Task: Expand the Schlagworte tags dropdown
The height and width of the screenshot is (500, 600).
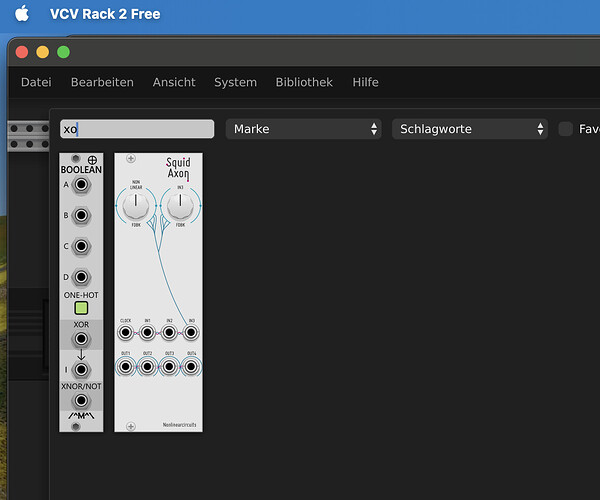Action: (470, 129)
